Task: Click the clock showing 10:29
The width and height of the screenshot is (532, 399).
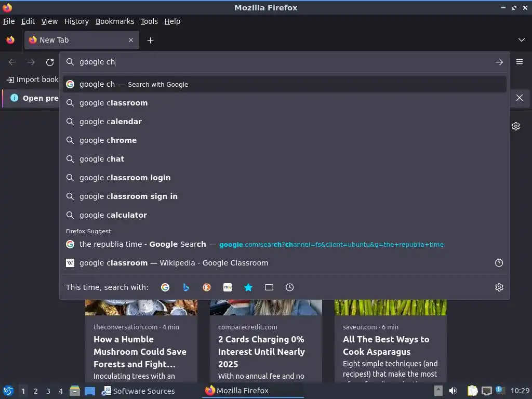Action: coord(520,391)
